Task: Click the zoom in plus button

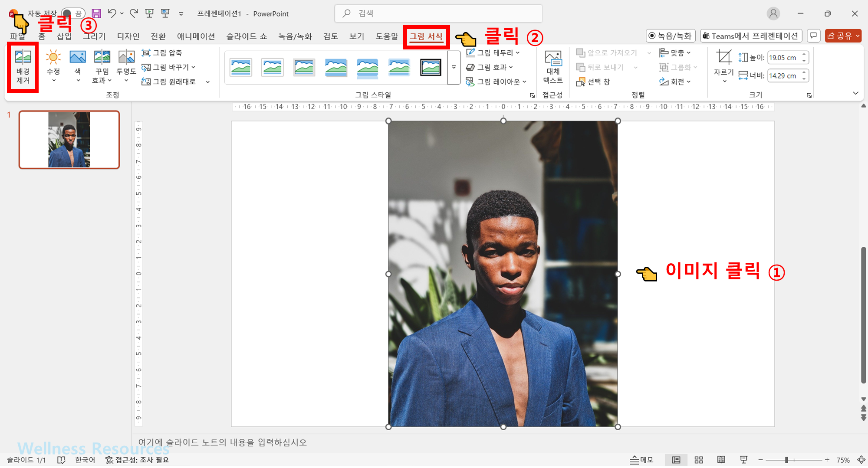Action: pos(827,460)
